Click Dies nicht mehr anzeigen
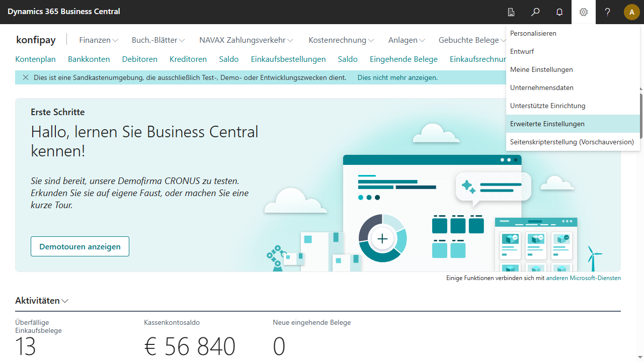Viewport: 644px width, 362px height. tap(397, 77)
